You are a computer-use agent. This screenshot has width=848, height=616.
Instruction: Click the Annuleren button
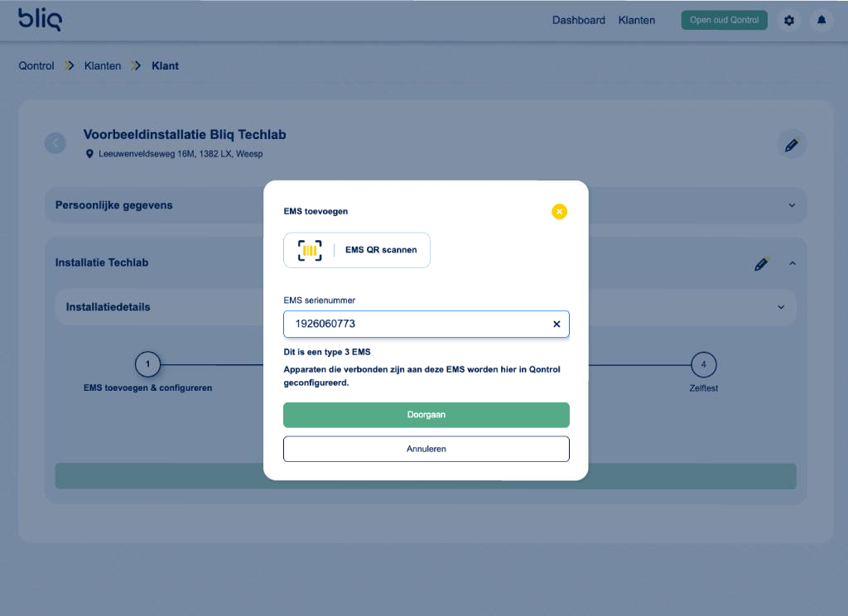click(x=426, y=449)
